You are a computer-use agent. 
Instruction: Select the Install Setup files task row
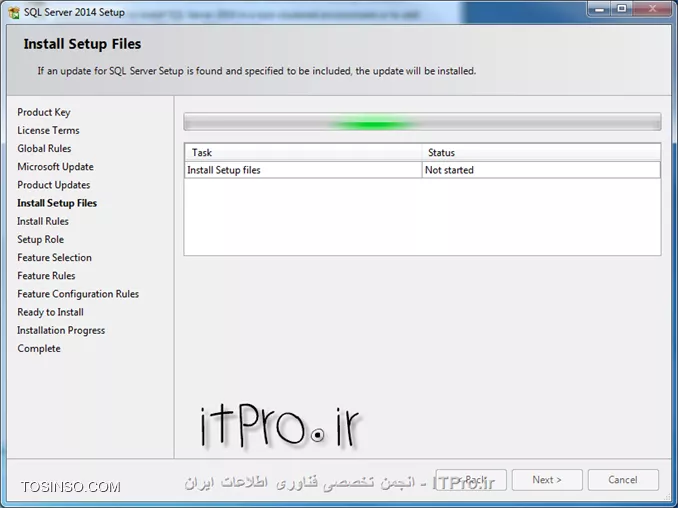pyautogui.click(x=422, y=170)
